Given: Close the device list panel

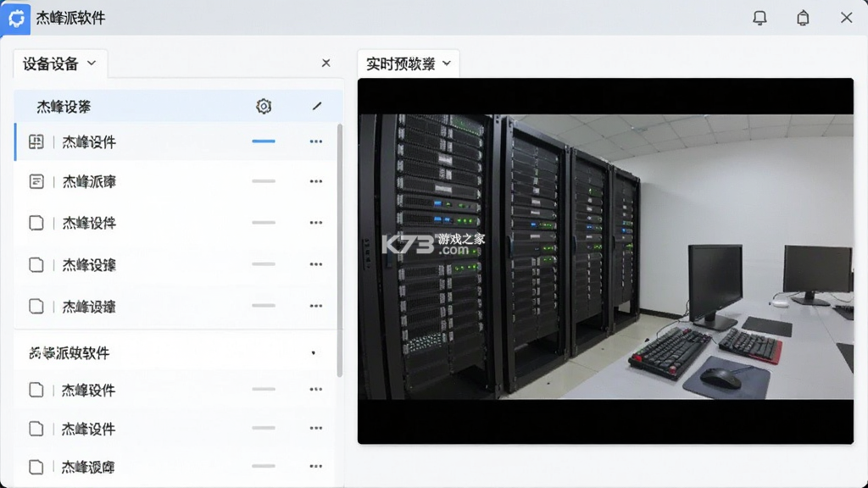Looking at the screenshot, I should coord(326,63).
